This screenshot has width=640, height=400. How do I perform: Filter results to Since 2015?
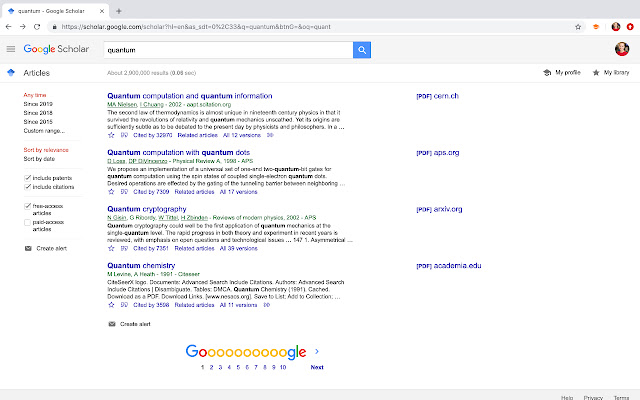click(38, 122)
